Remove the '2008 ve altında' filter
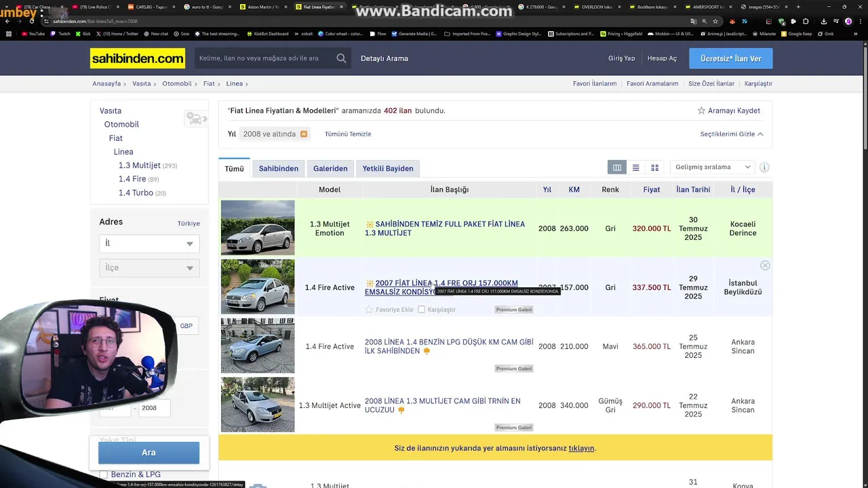 pyautogui.click(x=304, y=134)
